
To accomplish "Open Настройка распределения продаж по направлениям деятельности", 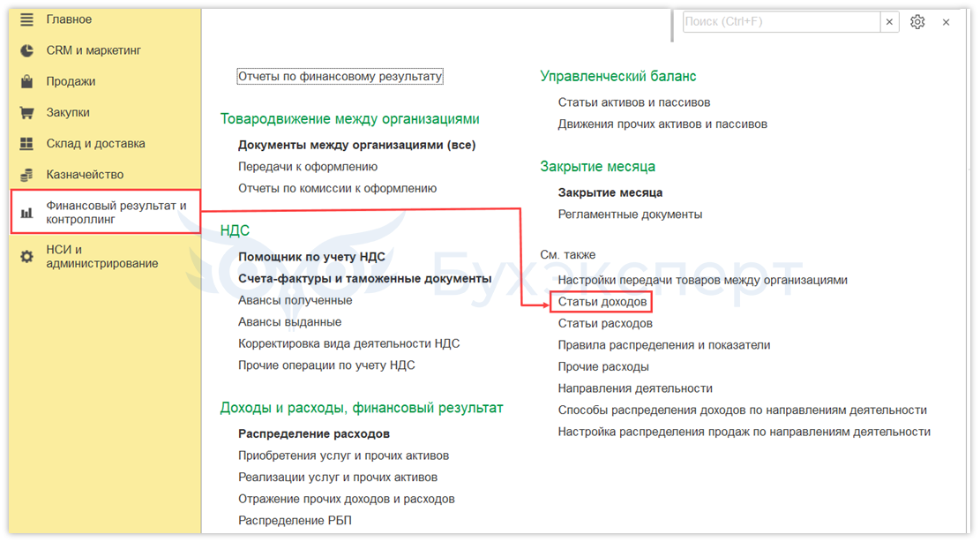I will tap(744, 432).
